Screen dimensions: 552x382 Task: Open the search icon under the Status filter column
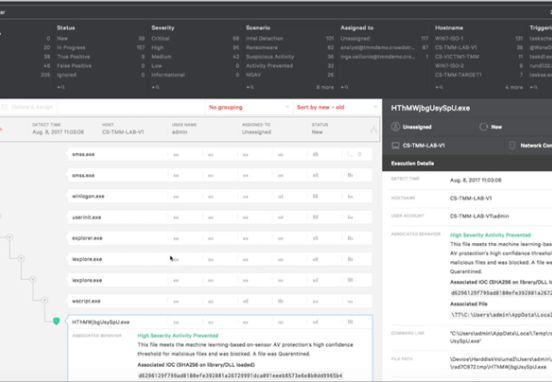[x=61, y=87]
